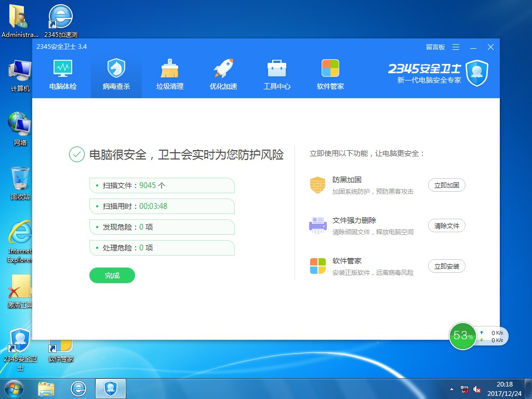The image size is (532, 399).
Task: Click the 2345安全卫士 3.4 title text
Action: (61, 47)
